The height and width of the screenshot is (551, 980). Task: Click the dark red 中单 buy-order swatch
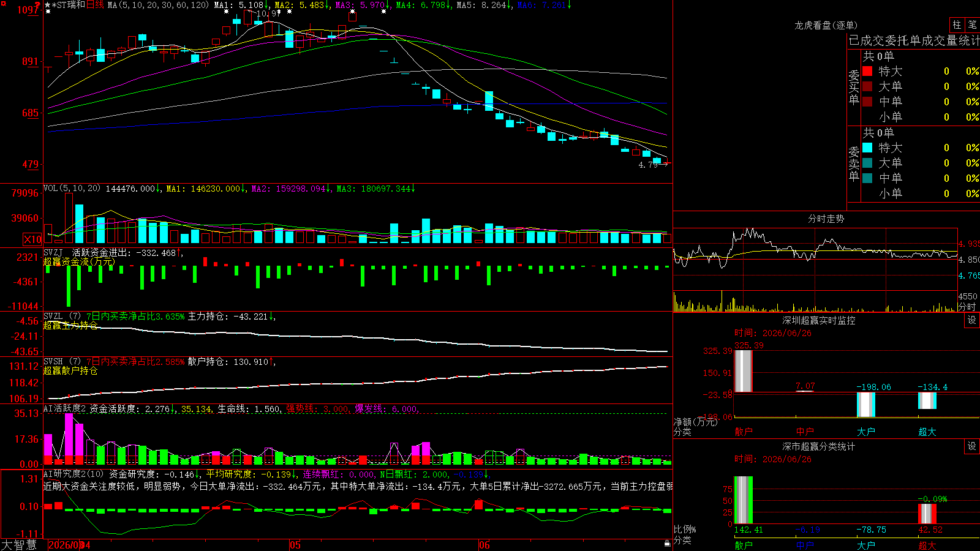(x=867, y=101)
